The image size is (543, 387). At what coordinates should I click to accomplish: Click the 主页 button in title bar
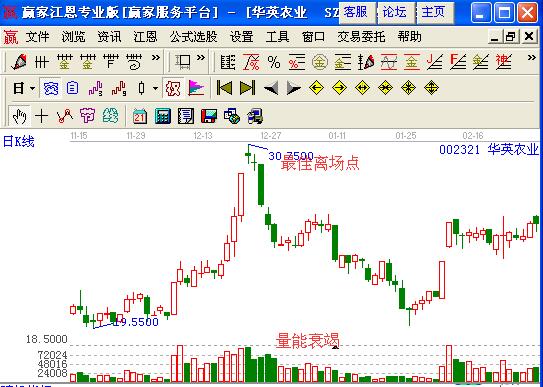click(435, 12)
